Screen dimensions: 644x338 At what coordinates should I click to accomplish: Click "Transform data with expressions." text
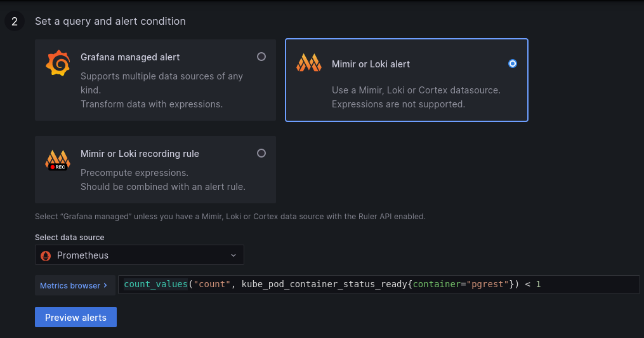(152, 104)
